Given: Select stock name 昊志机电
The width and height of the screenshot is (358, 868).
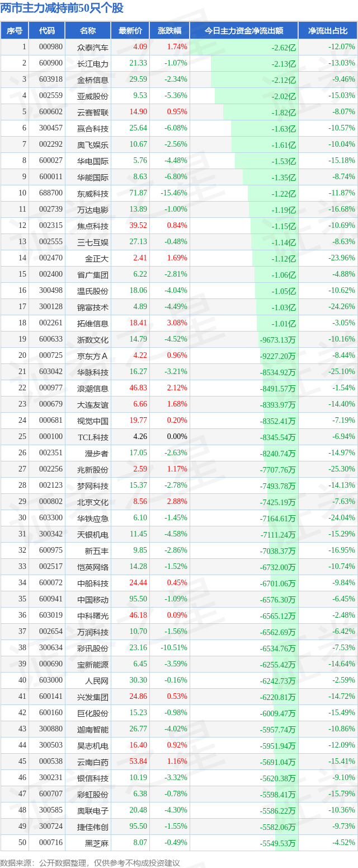Looking at the screenshot, I should pyautogui.click(x=92, y=745).
